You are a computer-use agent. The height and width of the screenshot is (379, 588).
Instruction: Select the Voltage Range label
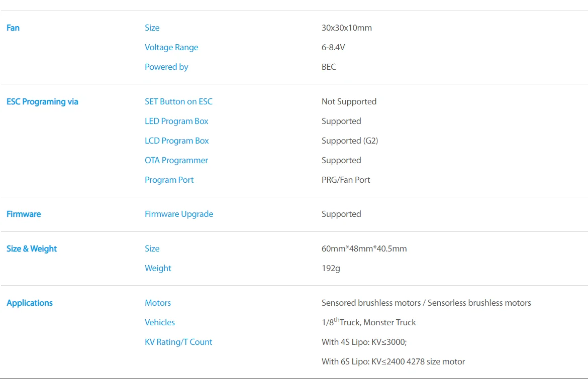click(171, 48)
